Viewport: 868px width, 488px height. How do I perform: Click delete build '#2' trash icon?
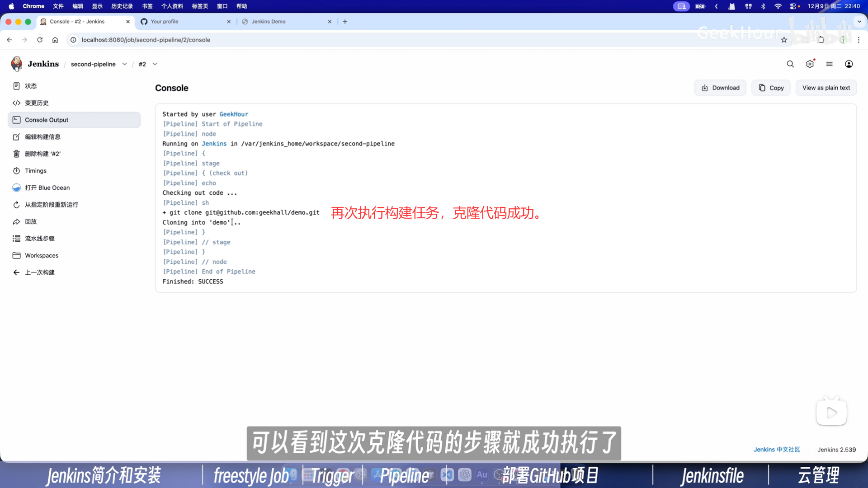click(x=17, y=154)
